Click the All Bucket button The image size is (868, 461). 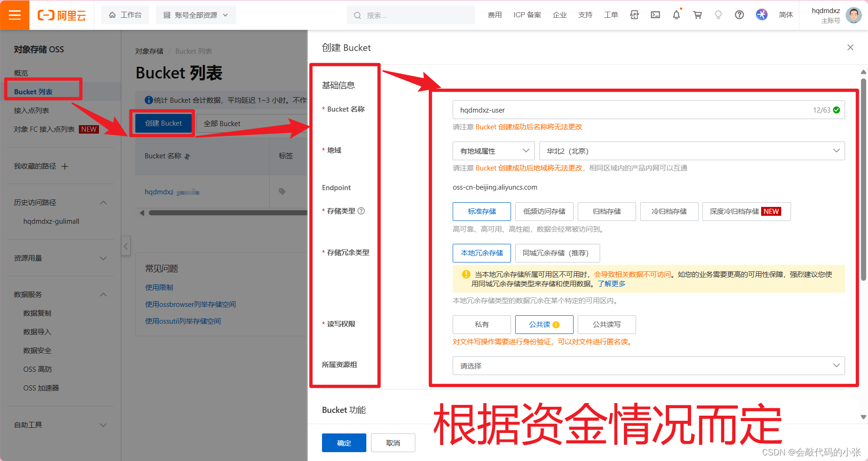(x=222, y=124)
